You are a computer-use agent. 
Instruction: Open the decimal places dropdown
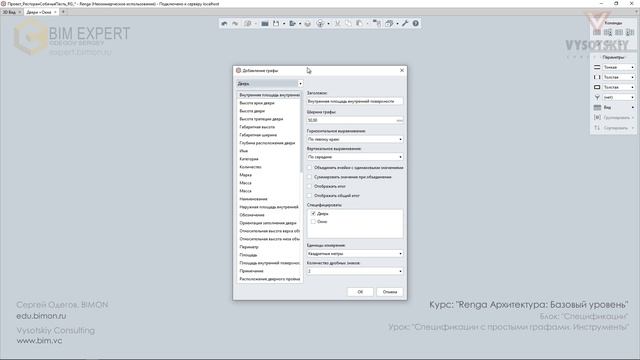355,271
